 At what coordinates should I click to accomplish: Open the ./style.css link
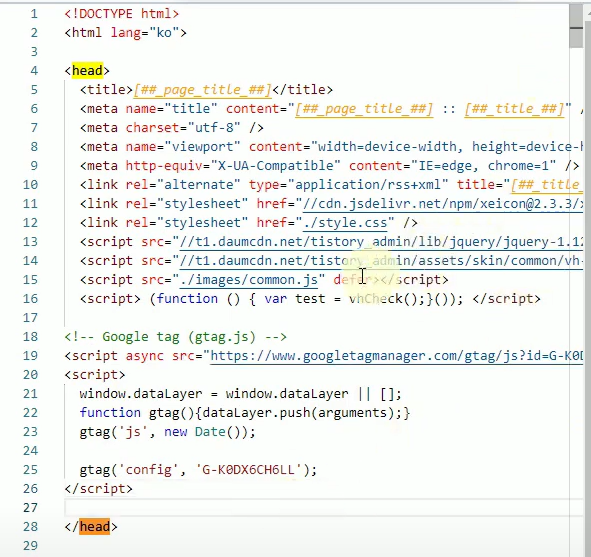pos(345,223)
